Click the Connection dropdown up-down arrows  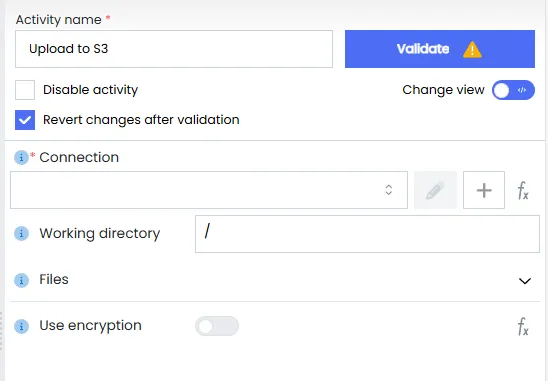389,190
